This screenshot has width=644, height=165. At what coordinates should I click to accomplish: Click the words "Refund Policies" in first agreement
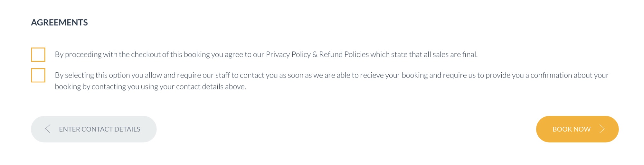coord(344,55)
